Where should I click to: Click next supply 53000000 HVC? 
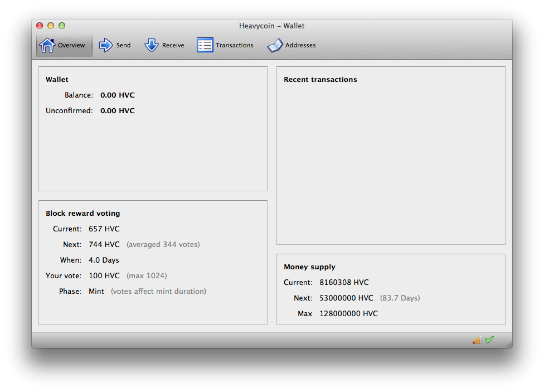pyautogui.click(x=346, y=298)
